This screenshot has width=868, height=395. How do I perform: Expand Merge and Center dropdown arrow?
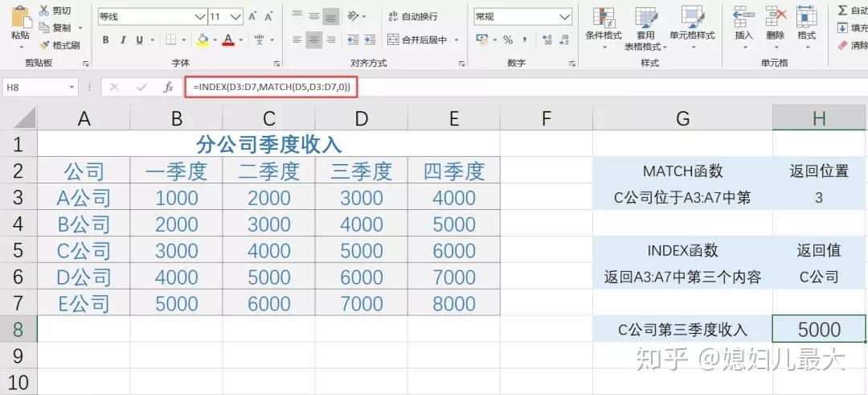pos(457,40)
